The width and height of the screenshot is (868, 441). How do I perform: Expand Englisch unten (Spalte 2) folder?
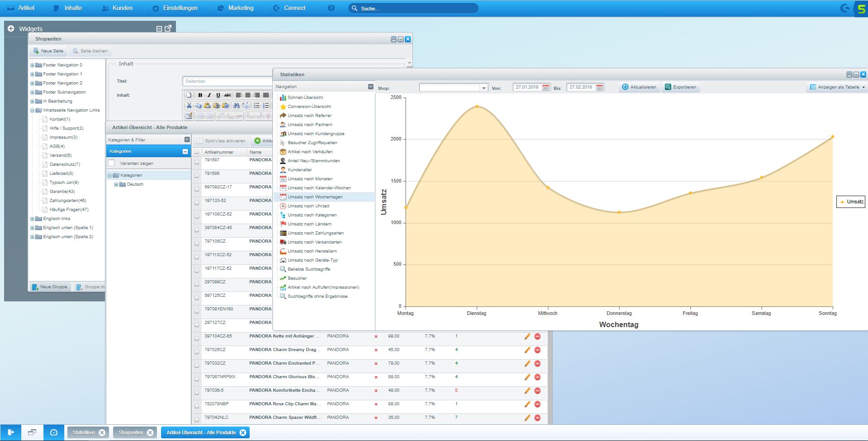[x=32, y=237]
